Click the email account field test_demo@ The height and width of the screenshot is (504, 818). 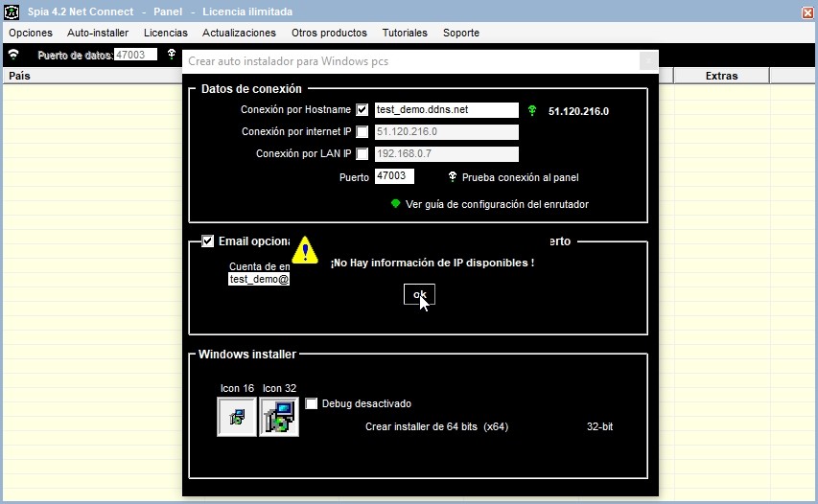(259, 280)
